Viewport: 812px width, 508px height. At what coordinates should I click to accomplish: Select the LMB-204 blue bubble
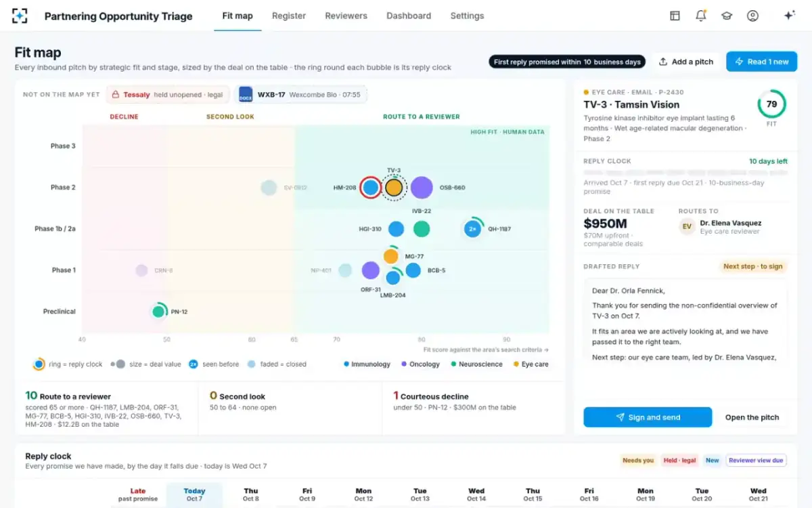point(393,277)
